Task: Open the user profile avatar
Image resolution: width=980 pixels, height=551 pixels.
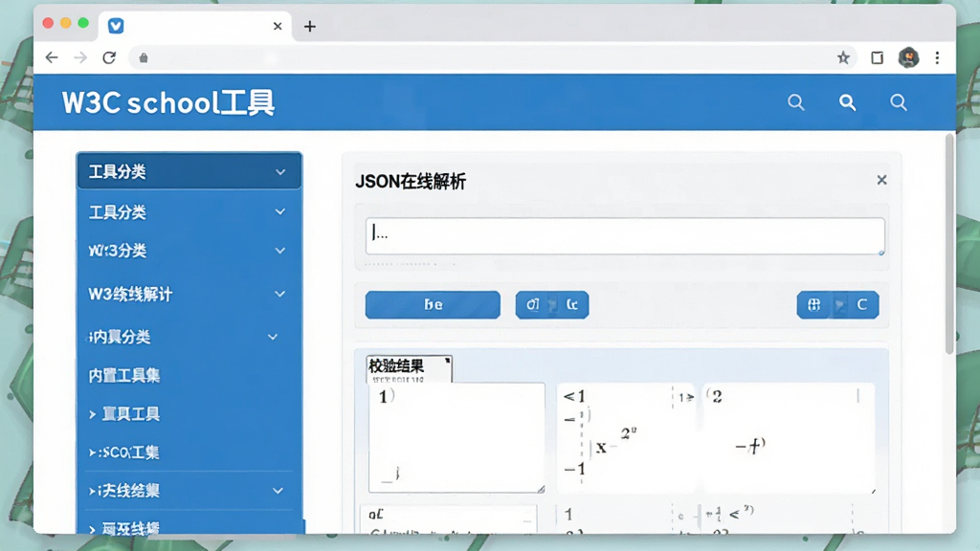Action: pos(909,58)
